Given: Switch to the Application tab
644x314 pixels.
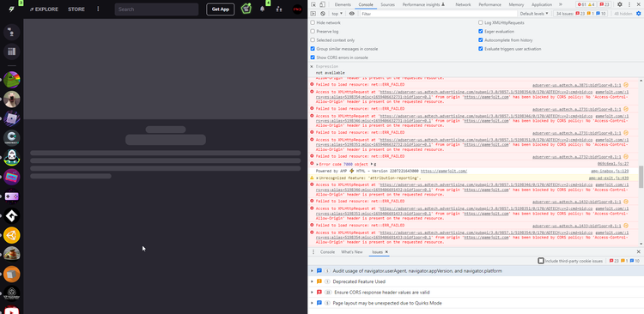Looking at the screenshot, I should 542,4.
